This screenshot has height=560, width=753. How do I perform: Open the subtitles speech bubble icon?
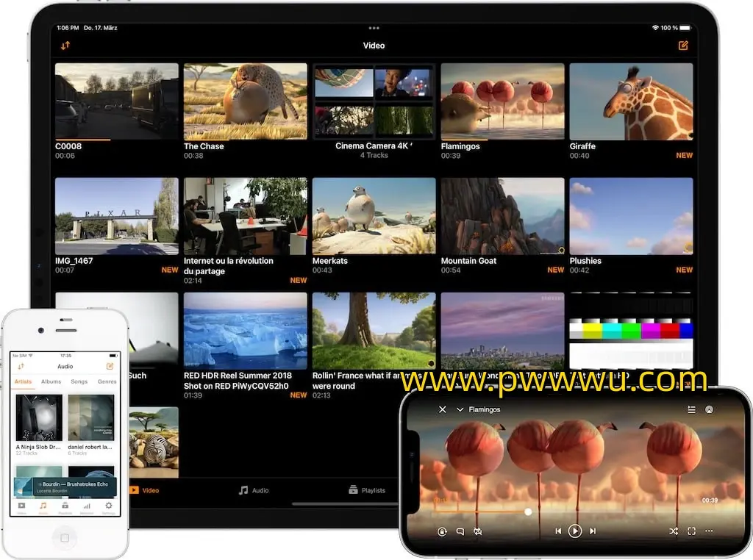460,531
